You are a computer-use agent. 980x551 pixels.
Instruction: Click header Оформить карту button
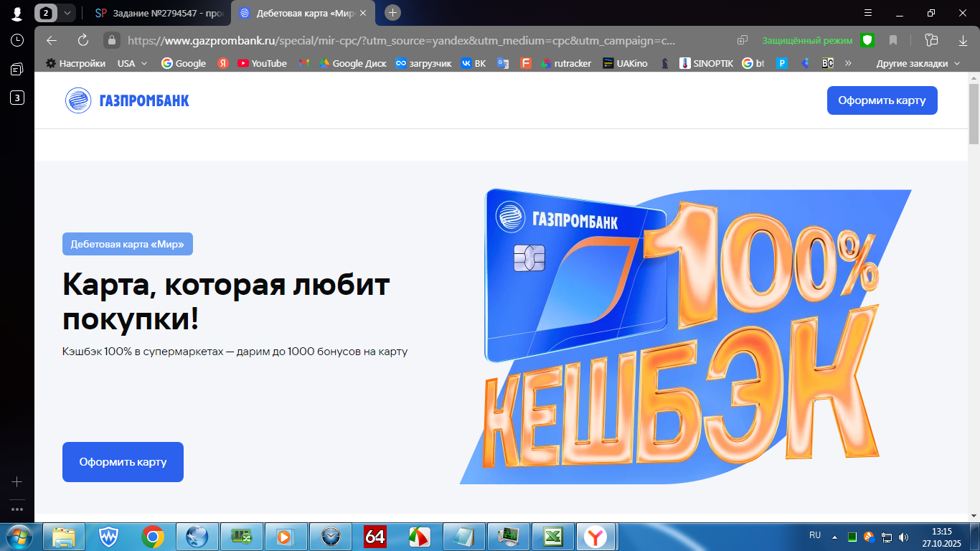882,100
